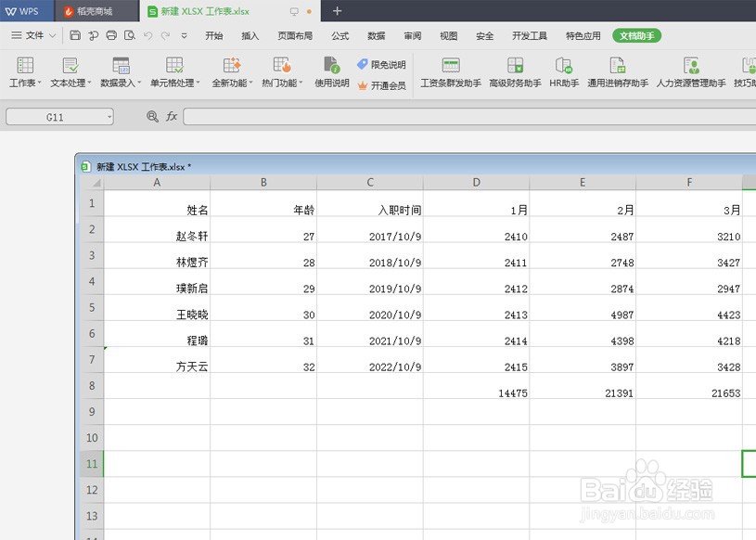Switch to the 数据 tab

[376, 35]
